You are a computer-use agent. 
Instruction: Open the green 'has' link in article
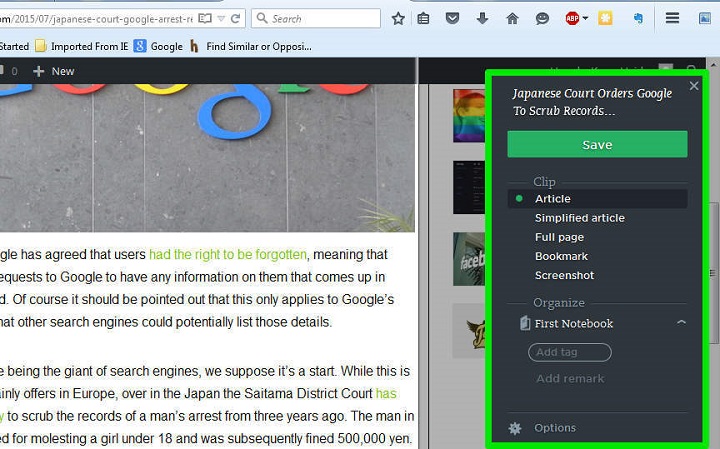click(x=386, y=393)
